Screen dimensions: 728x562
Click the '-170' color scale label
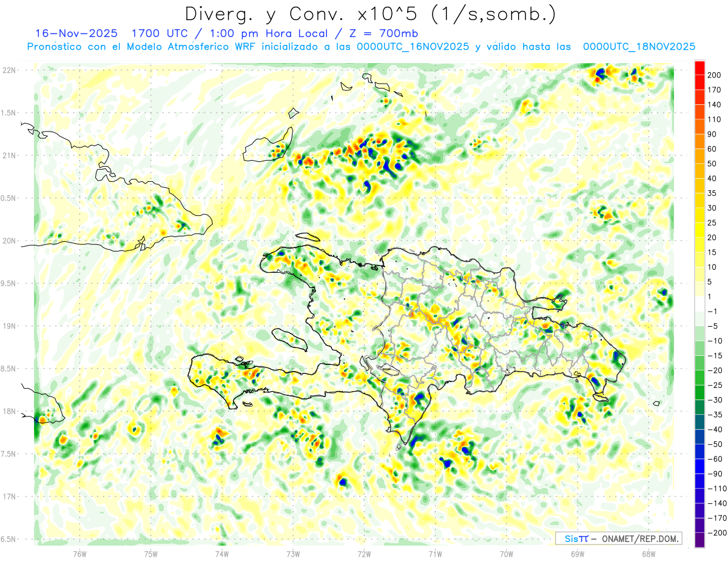pos(716,518)
